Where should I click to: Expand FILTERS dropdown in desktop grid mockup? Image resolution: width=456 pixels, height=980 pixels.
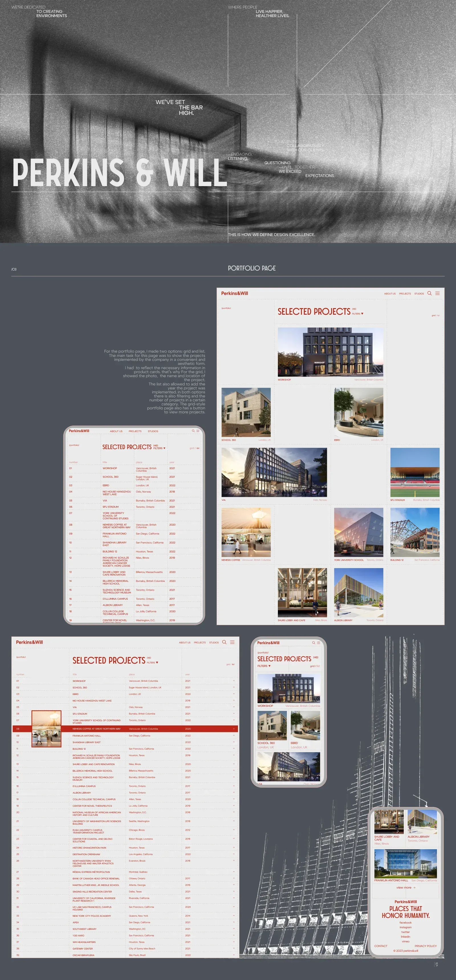point(357,314)
